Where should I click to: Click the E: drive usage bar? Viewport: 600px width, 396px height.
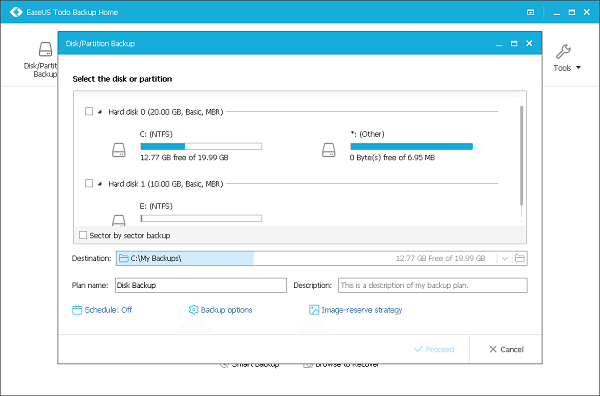click(201, 218)
